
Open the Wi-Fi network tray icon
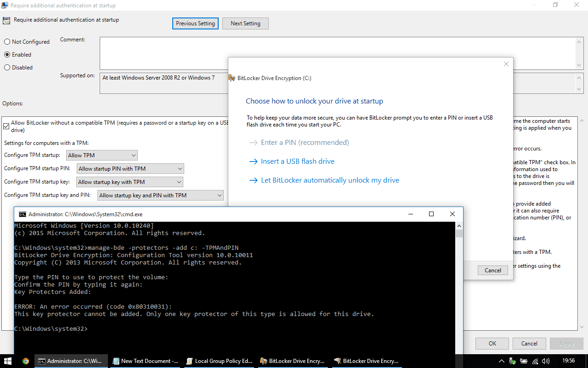535,361
